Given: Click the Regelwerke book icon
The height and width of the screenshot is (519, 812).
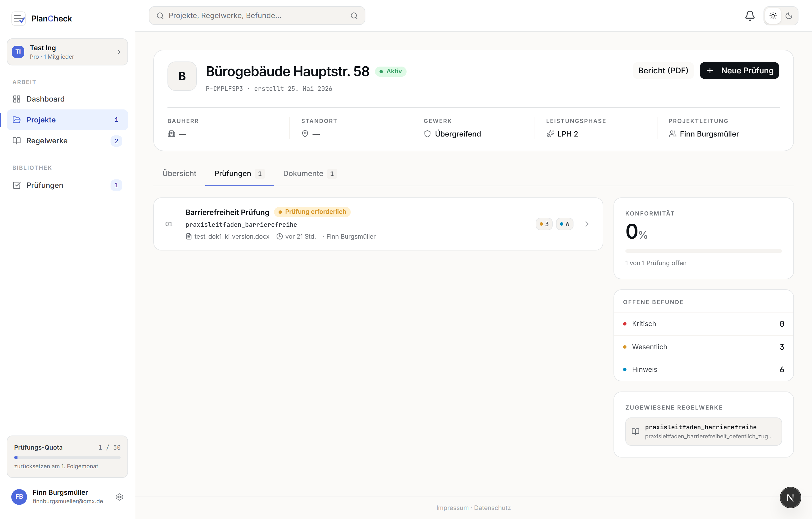Looking at the screenshot, I should pyautogui.click(x=17, y=141).
